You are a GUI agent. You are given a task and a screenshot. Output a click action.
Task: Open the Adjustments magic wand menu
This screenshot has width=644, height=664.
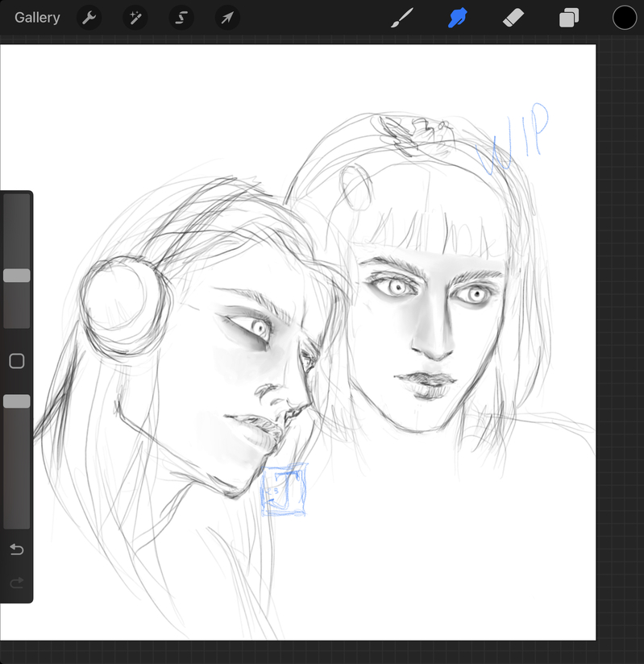[135, 18]
